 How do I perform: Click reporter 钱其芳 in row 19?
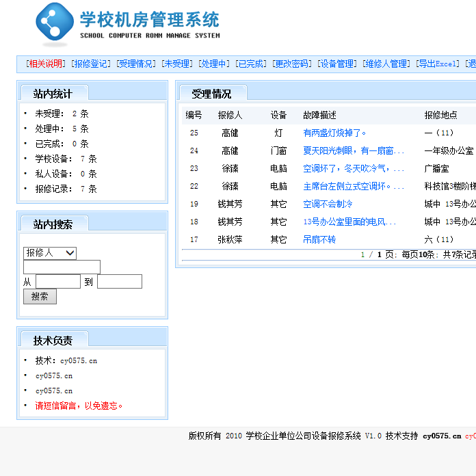230,204
